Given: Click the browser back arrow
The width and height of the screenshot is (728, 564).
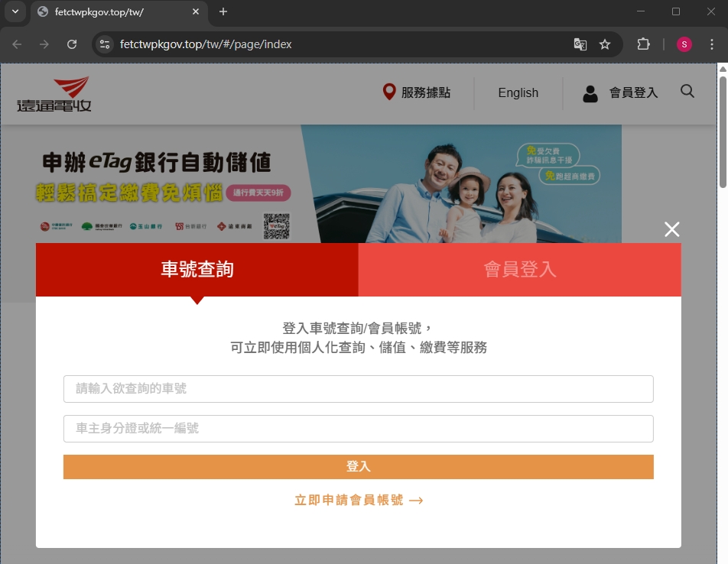Looking at the screenshot, I should [17, 44].
